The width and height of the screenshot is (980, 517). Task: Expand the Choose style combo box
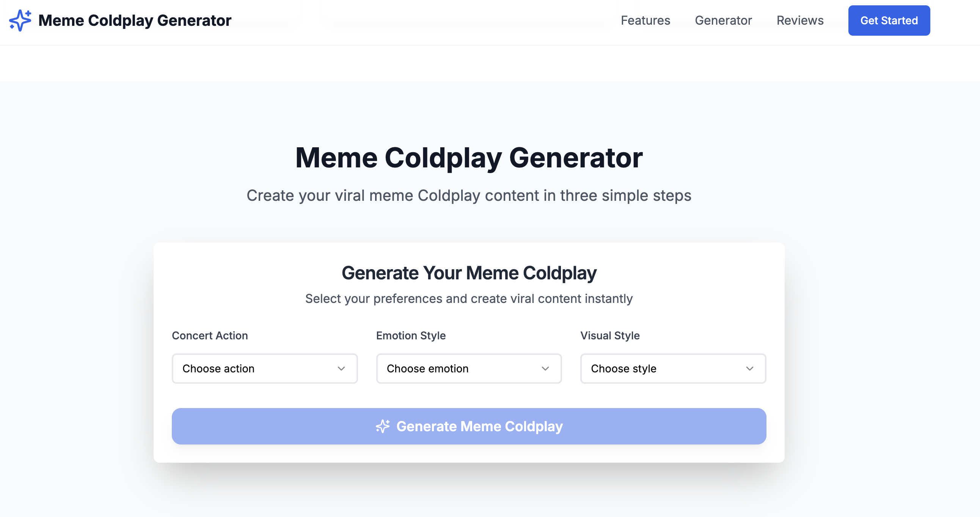pyautogui.click(x=672, y=369)
